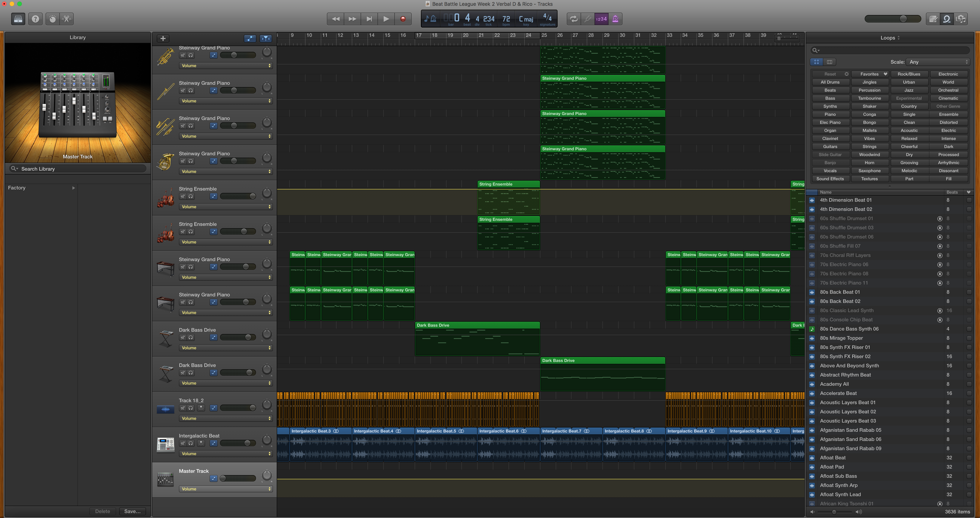Select the Master Track mixer icon

[166, 479]
